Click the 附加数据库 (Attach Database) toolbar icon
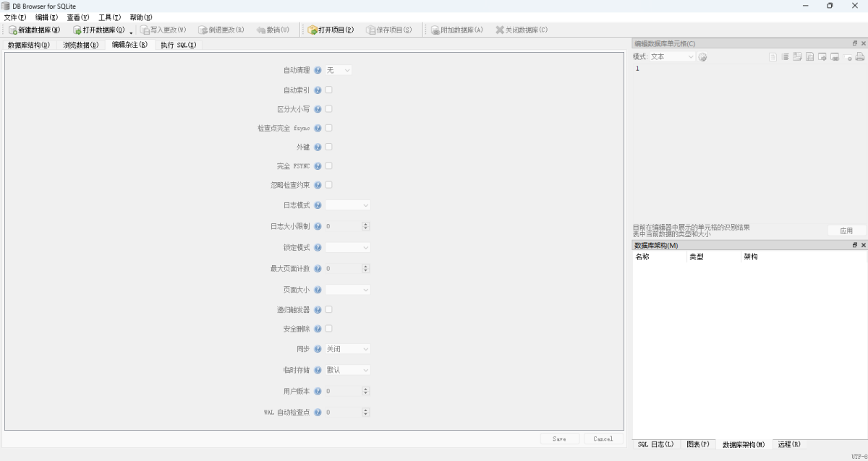Viewport: 868px width, 461px height. (456, 30)
